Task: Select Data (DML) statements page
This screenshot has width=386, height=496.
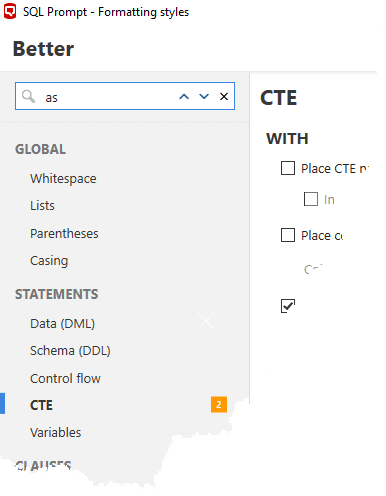Action: click(63, 324)
